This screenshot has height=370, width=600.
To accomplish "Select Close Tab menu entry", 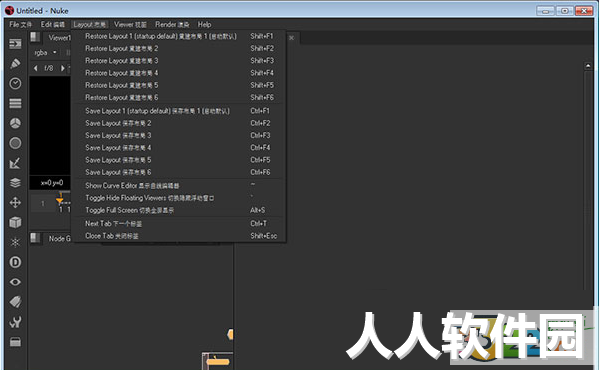I will [x=179, y=236].
